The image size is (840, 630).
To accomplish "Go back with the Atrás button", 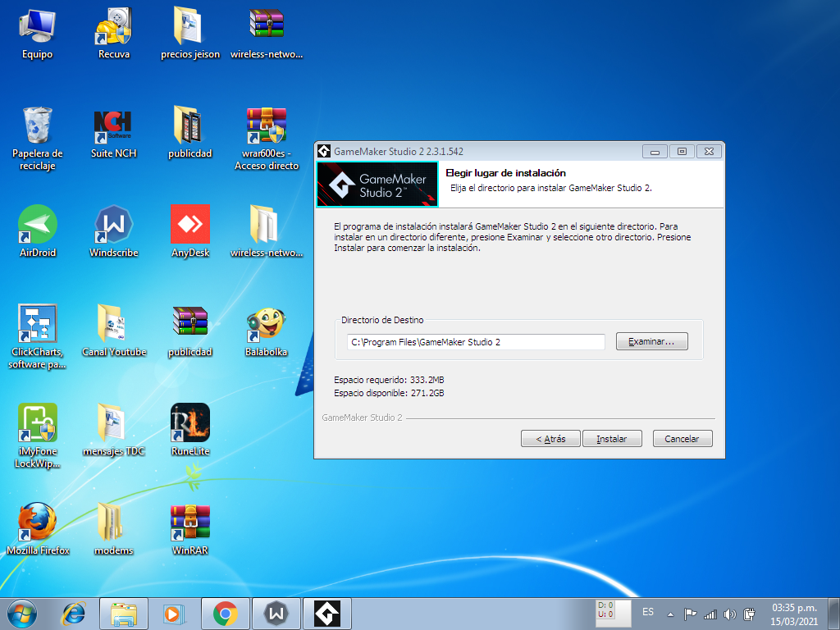I will pyautogui.click(x=550, y=438).
